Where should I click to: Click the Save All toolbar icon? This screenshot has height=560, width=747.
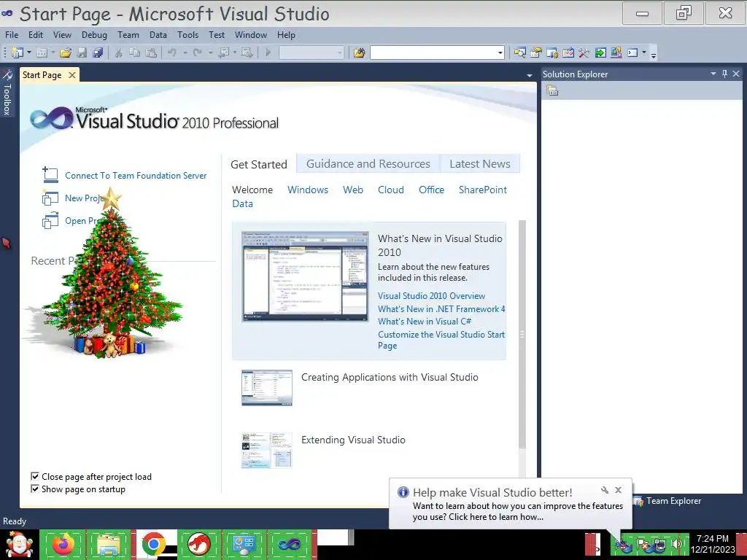click(98, 52)
